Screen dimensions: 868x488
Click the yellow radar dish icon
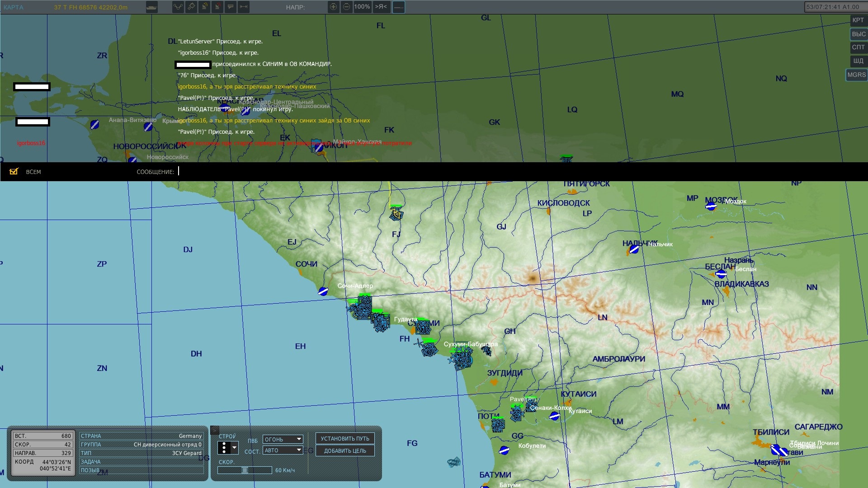(x=204, y=7)
